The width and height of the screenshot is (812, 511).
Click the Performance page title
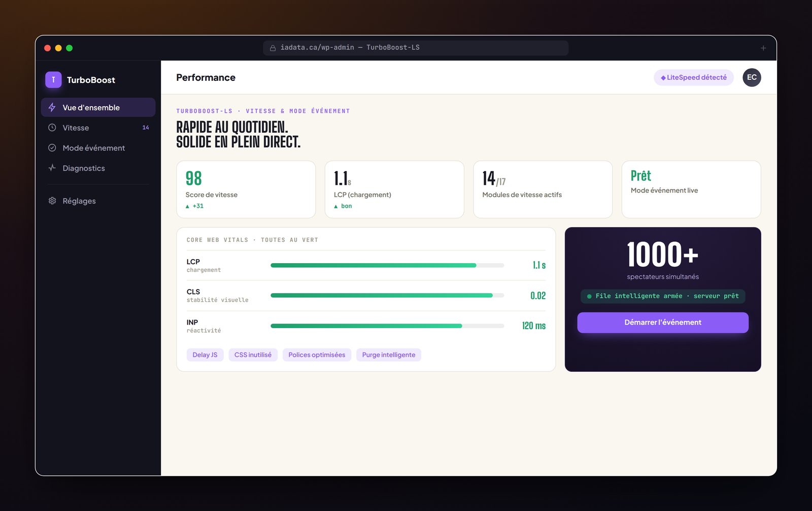click(x=206, y=78)
